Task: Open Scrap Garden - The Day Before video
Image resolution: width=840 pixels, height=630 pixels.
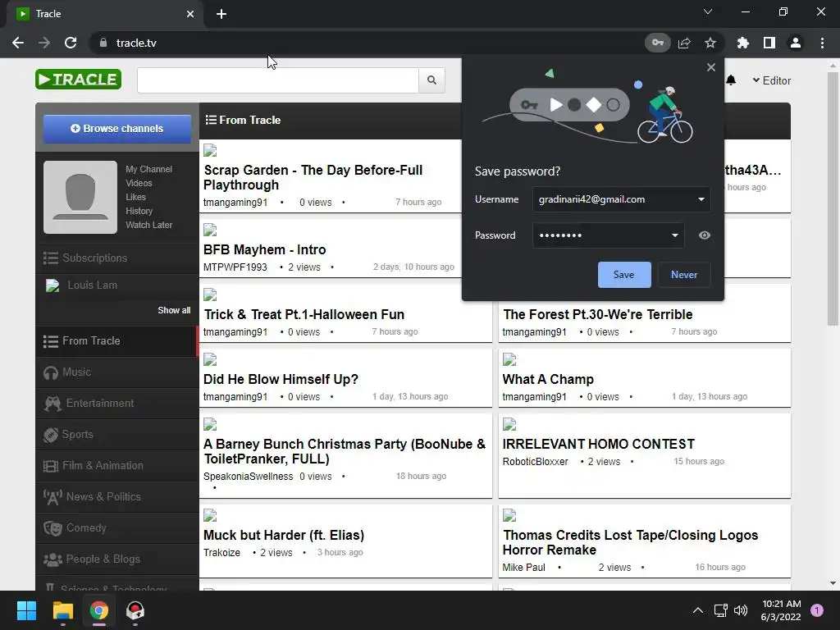Action: pos(313,177)
